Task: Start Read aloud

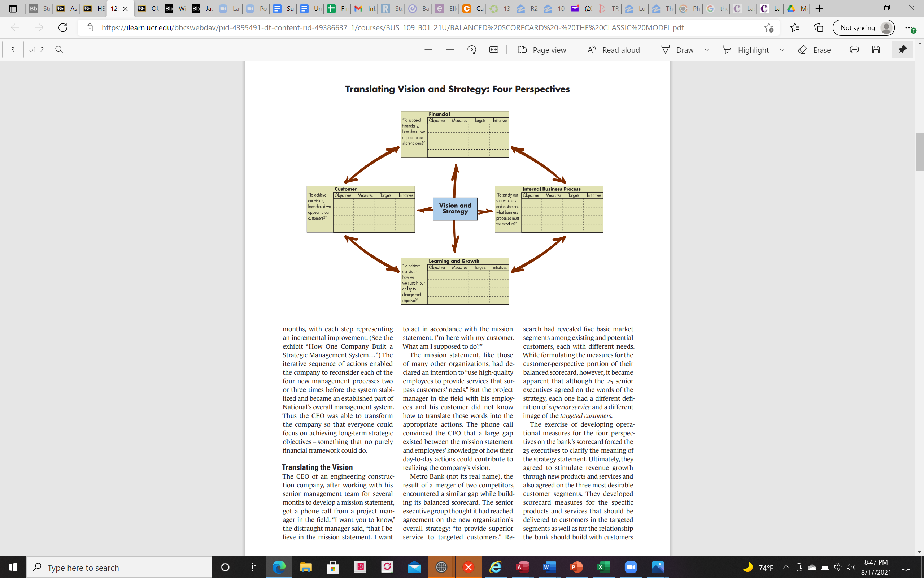Action: tap(613, 50)
